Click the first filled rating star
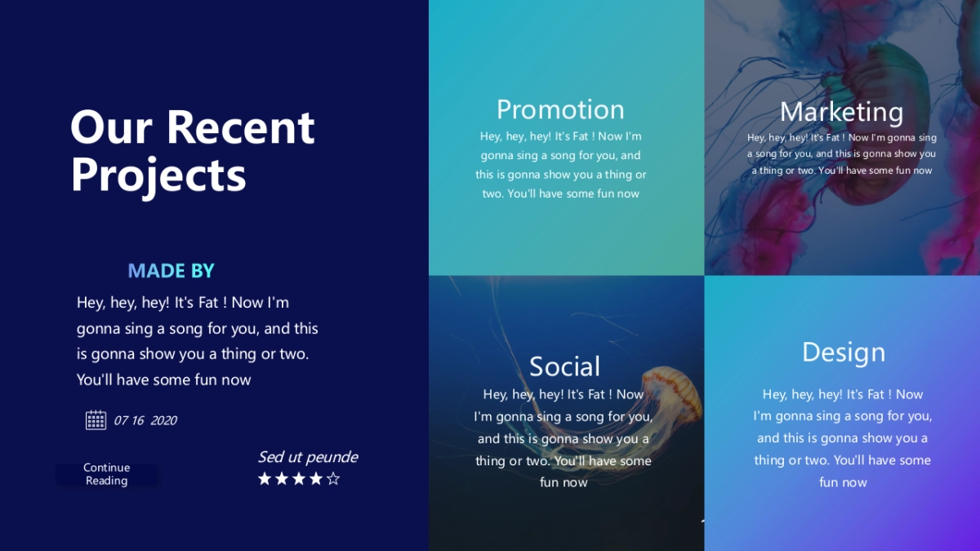The width and height of the screenshot is (980, 551). coord(265,478)
